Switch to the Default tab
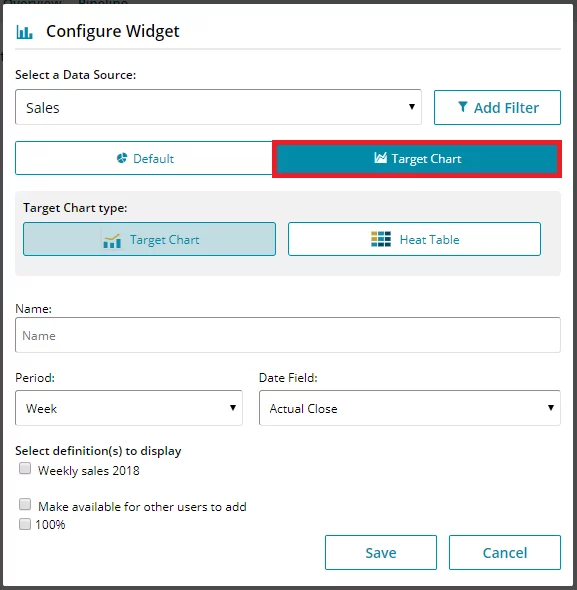Image resolution: width=577 pixels, height=590 pixels. point(144,158)
